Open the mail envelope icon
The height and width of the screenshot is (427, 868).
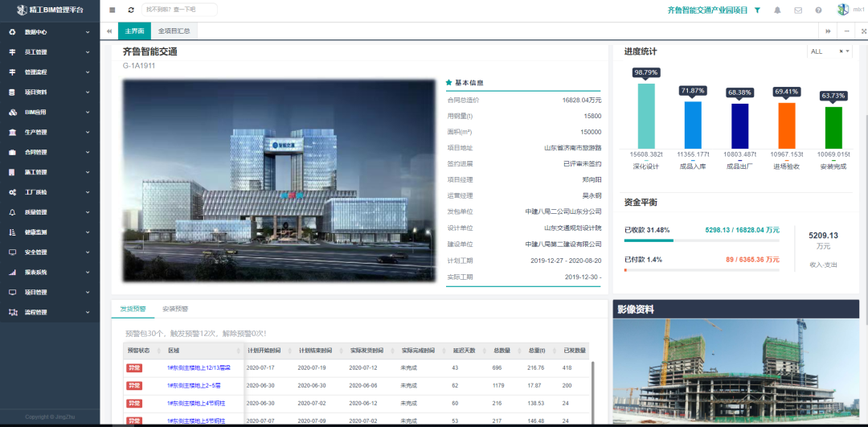pos(798,10)
